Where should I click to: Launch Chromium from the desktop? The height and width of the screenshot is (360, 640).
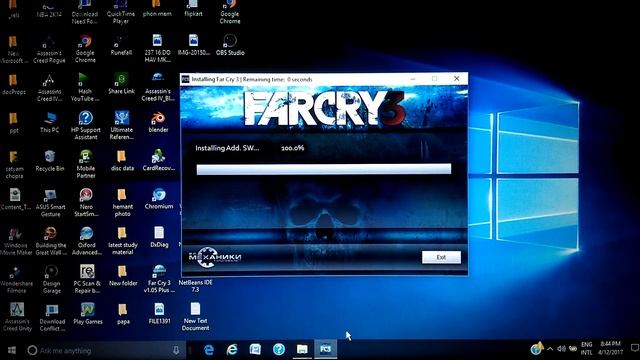pyautogui.click(x=159, y=199)
